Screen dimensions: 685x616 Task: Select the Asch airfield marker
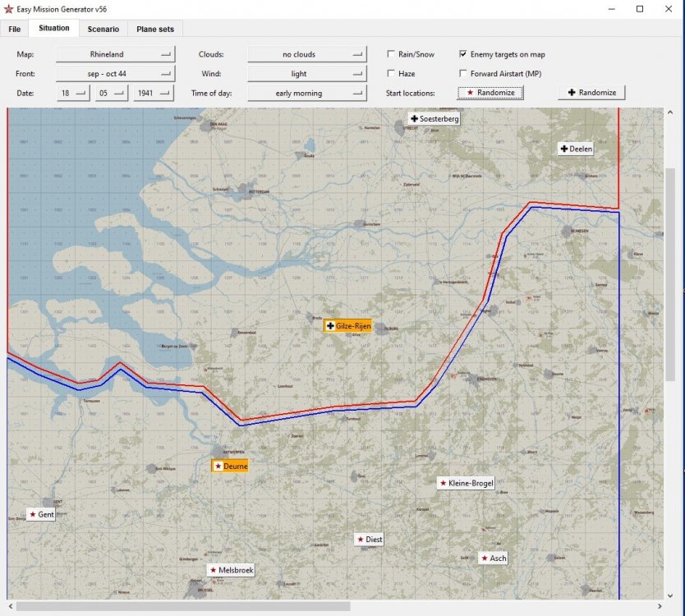[494, 558]
